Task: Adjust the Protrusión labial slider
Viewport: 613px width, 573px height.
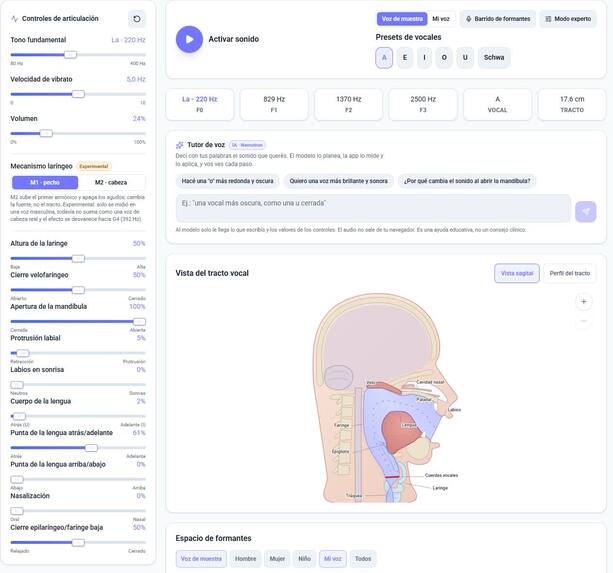Action: coord(78,353)
